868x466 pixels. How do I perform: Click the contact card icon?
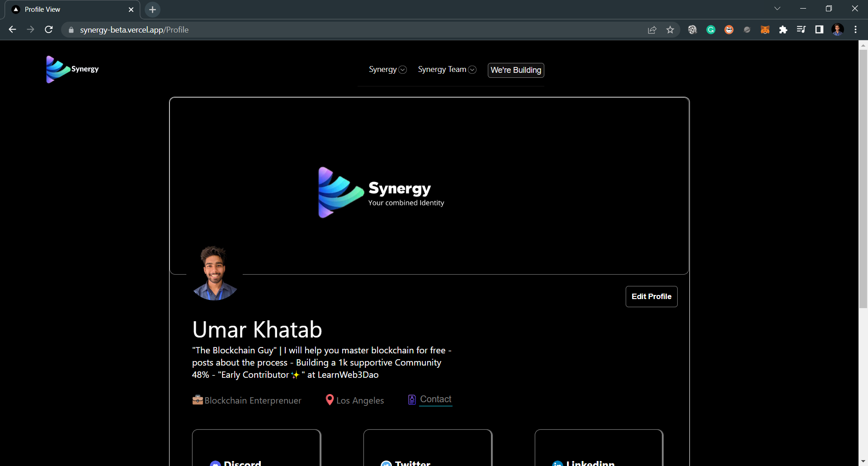412,400
